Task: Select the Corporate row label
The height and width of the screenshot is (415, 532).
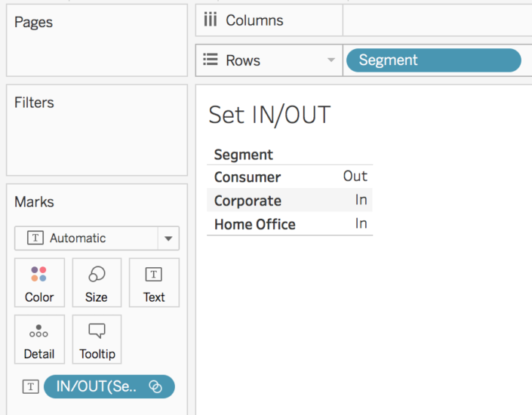Action: 248,201
